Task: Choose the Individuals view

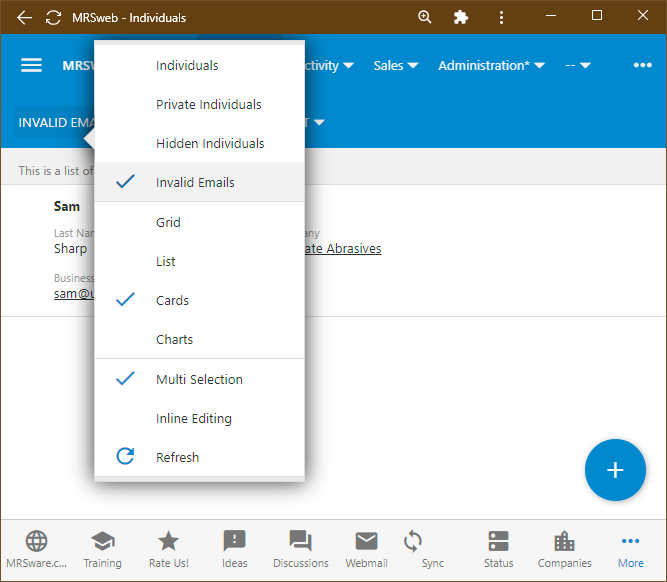Action: (199, 65)
